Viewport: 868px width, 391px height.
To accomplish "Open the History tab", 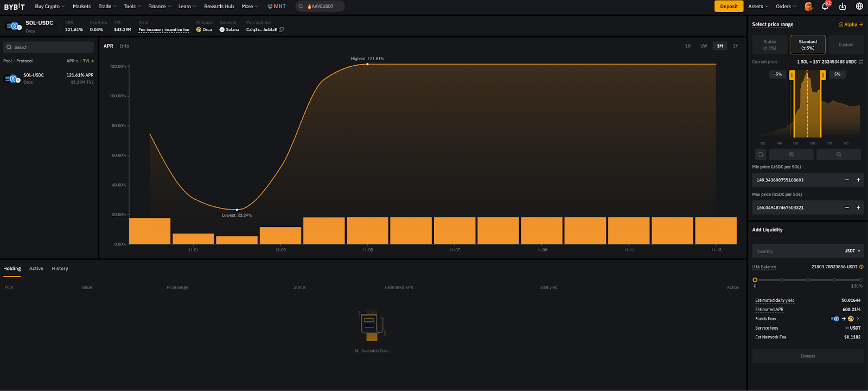I will [x=60, y=269].
